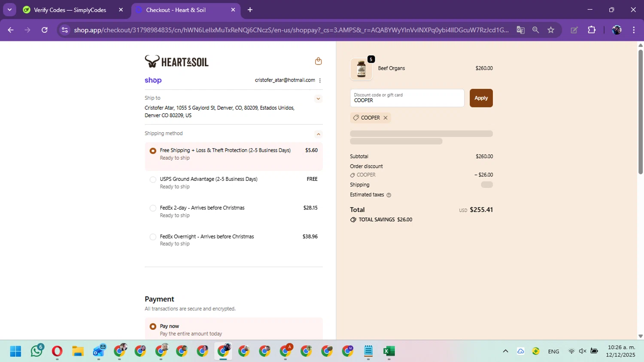
Task: Click the Discount code or gift card field
Action: point(407,98)
